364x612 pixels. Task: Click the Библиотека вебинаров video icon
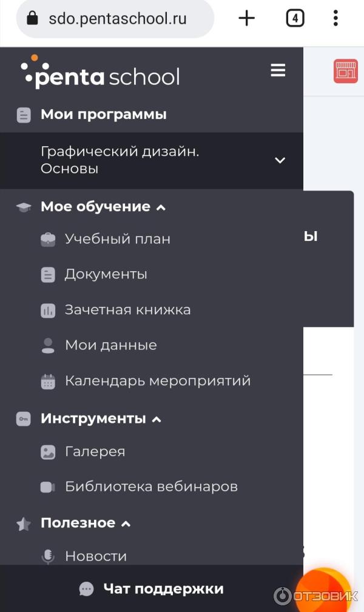(x=48, y=487)
